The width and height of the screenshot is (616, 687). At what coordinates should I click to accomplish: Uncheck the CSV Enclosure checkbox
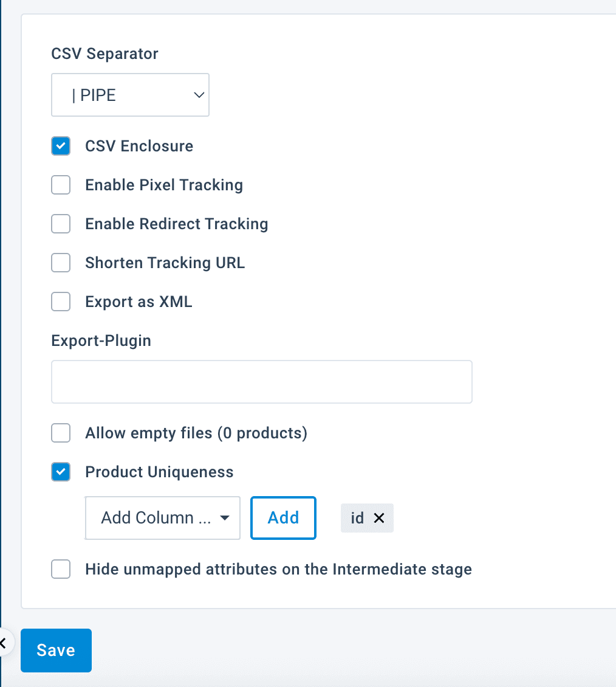61,146
